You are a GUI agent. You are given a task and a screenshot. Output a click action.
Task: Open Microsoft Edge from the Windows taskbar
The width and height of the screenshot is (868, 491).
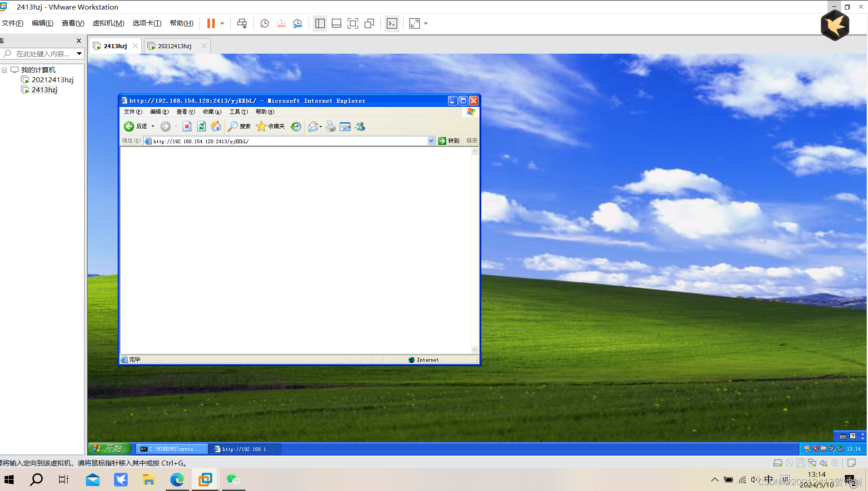coord(177,480)
